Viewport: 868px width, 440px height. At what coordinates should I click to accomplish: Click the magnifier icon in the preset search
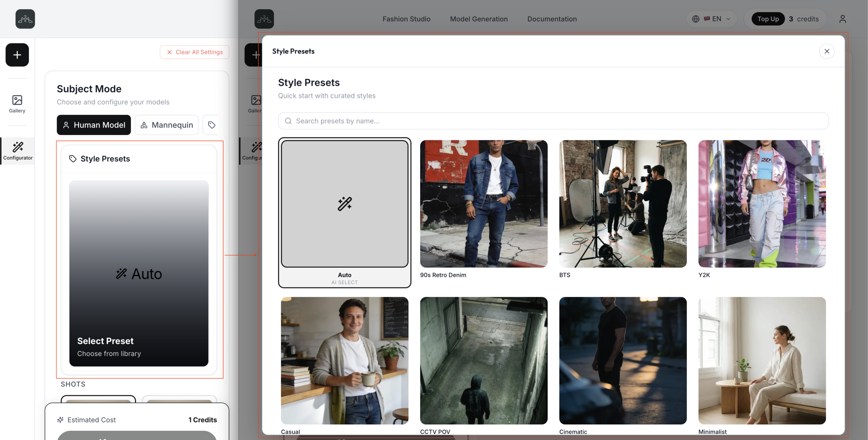coord(288,121)
